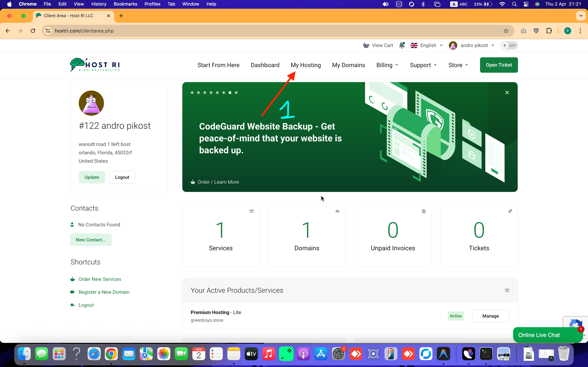Toggle the dark mode OFF switch
This screenshot has width=588, height=367.
[x=509, y=45]
